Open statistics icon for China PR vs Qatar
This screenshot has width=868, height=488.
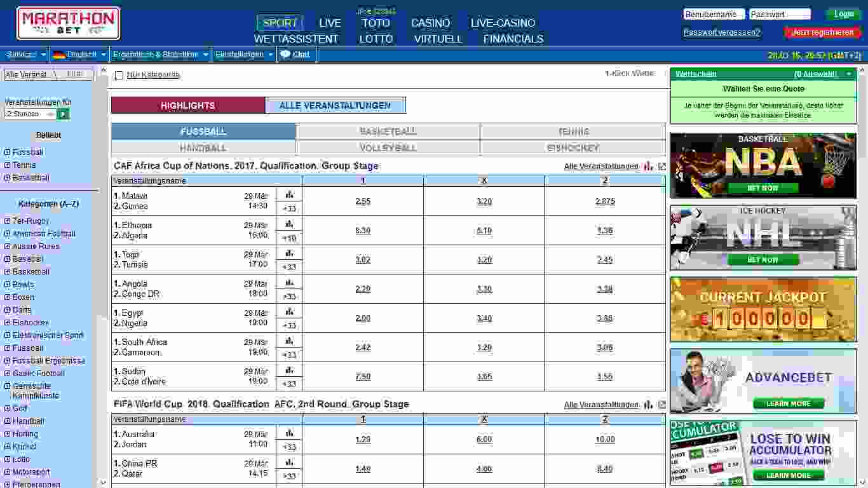[290, 462]
